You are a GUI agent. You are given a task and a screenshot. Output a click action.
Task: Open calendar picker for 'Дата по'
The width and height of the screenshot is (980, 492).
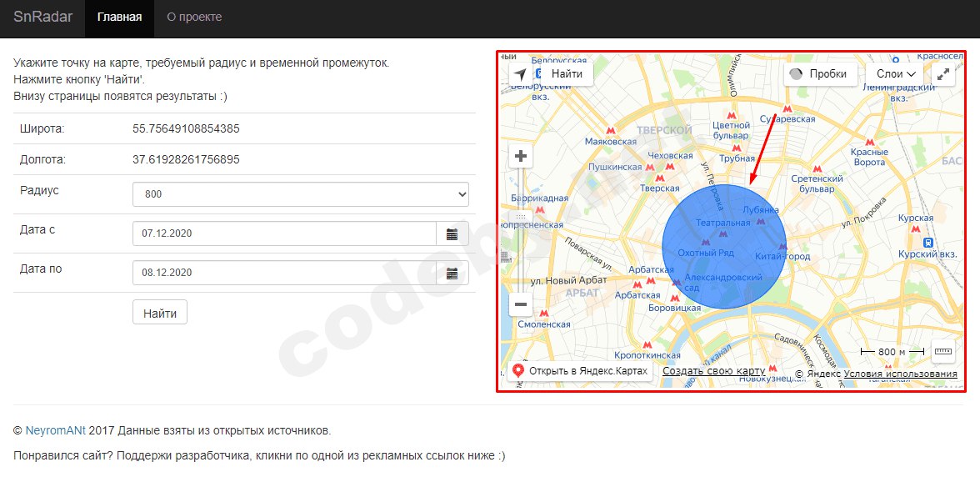tap(452, 273)
